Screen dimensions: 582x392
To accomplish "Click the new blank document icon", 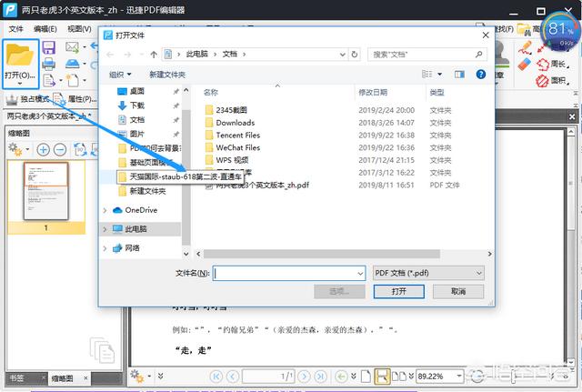I will pos(73,80).
